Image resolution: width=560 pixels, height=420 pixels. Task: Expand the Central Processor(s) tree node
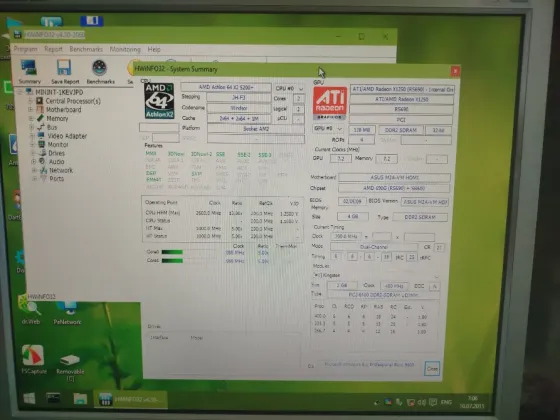[x=31, y=101]
